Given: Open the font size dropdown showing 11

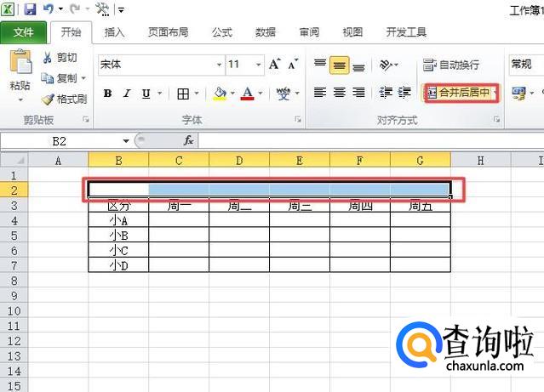Looking at the screenshot, I should [259, 65].
